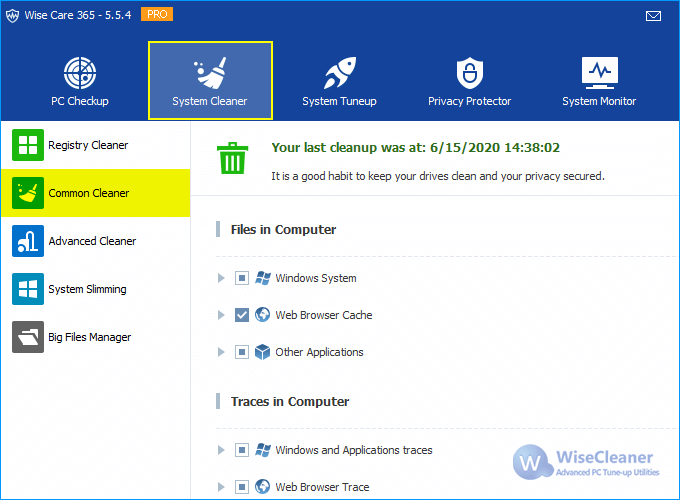Open Common Cleaner in the sidebar
The height and width of the screenshot is (500, 680).
tap(95, 193)
